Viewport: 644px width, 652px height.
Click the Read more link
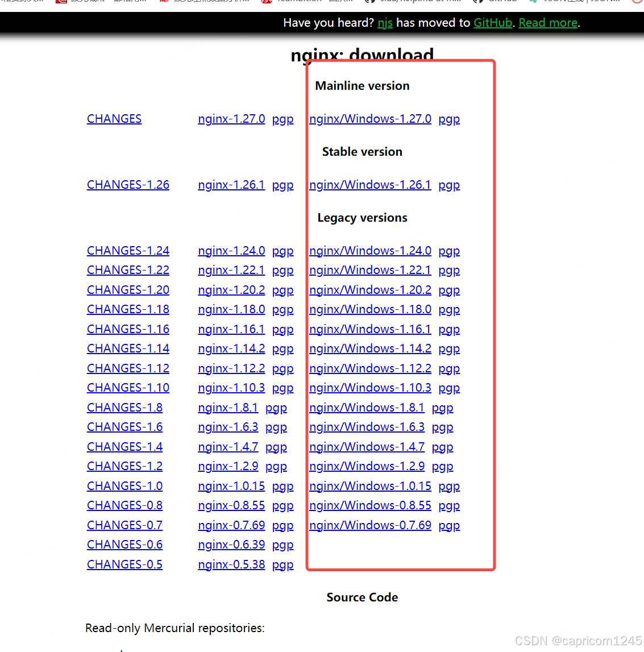pos(548,23)
